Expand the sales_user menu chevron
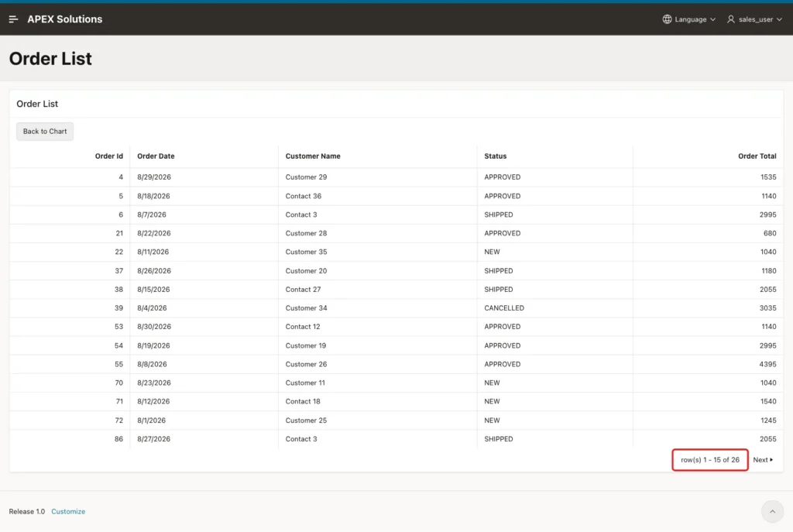 pyautogui.click(x=779, y=19)
